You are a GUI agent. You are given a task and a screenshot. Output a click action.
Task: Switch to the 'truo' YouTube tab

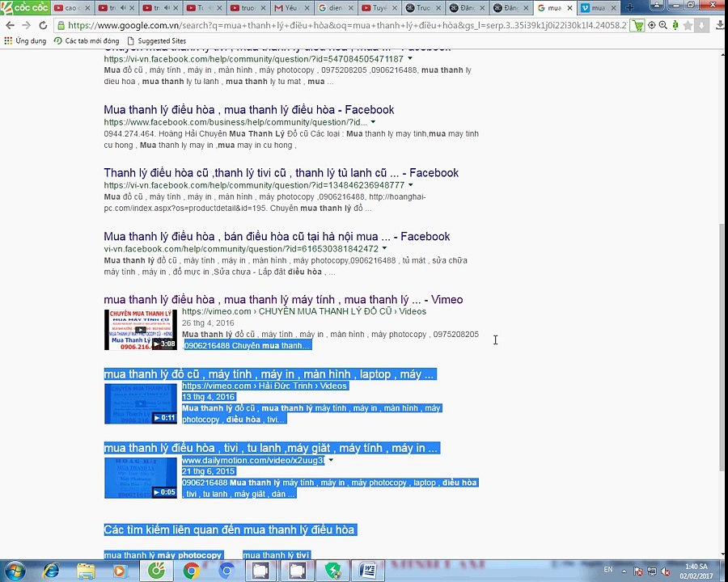(x=249, y=8)
